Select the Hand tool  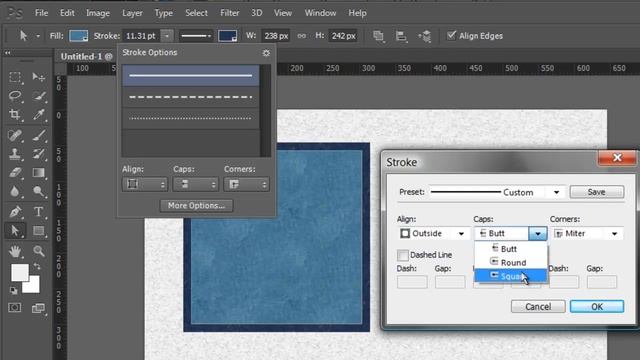coord(15,251)
